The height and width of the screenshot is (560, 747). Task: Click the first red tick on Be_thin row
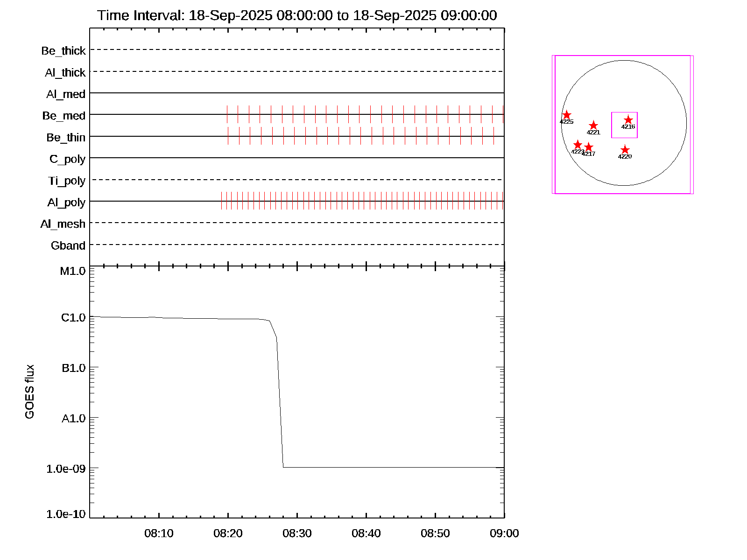point(228,136)
